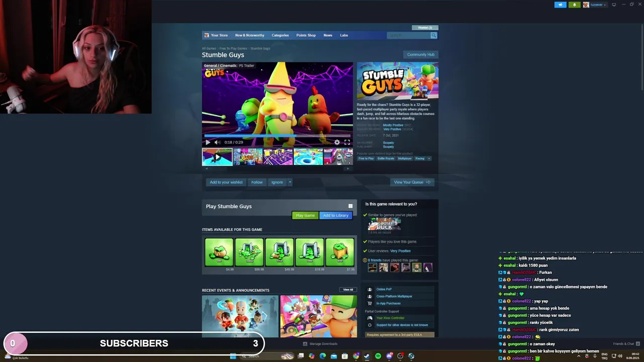Image resolution: width=644 pixels, height=362 pixels.
Task: Select the Free to Play tag
Action: pos(366,158)
